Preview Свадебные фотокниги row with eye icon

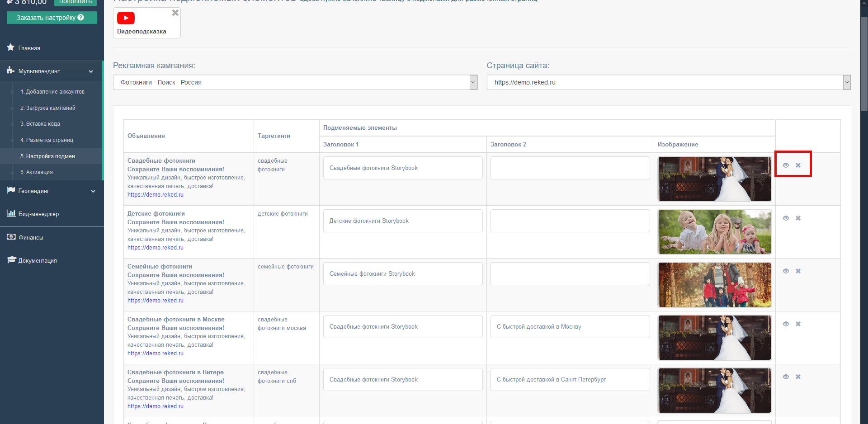[x=786, y=165]
